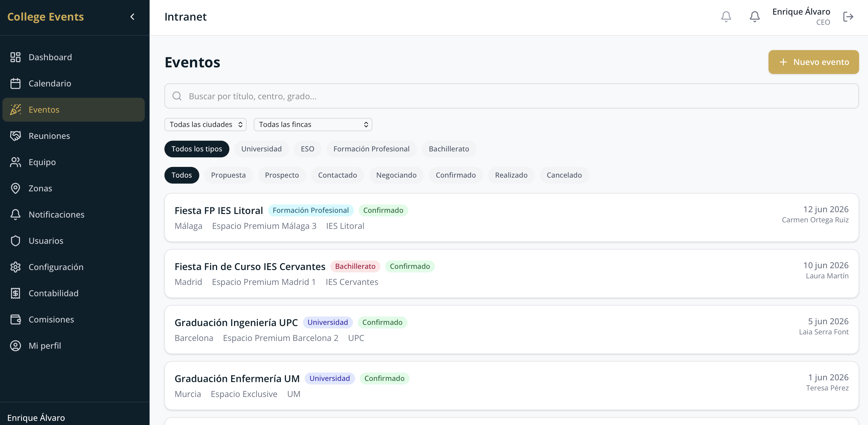This screenshot has width=868, height=425.
Task: Open the Graduación Ingeniería UPC event
Action: point(236,322)
